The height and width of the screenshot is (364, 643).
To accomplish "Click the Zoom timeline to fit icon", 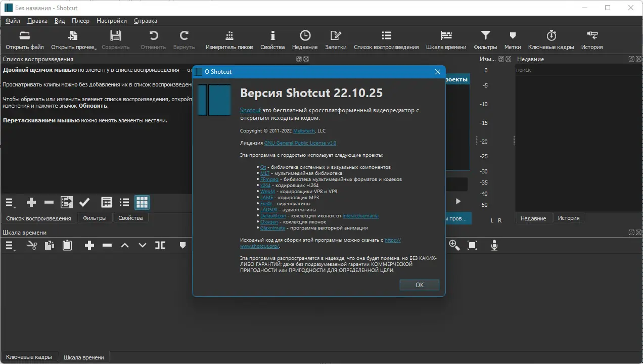I will tap(472, 245).
